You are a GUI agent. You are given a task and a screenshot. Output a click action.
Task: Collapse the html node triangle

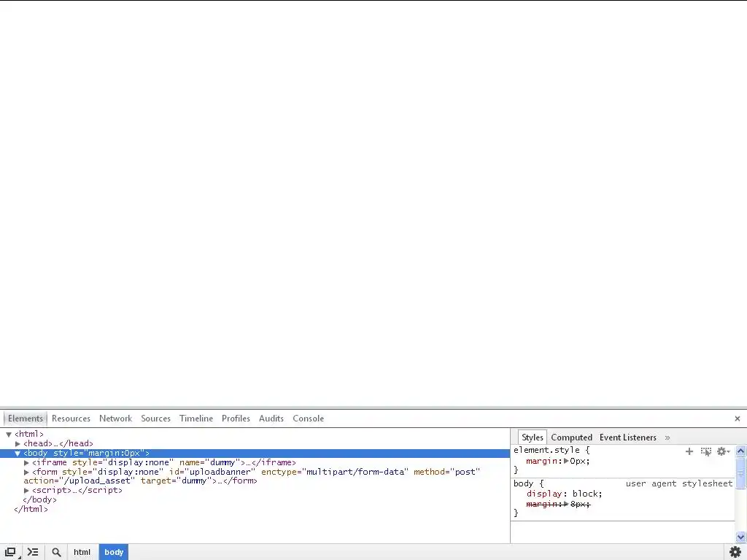coord(9,435)
